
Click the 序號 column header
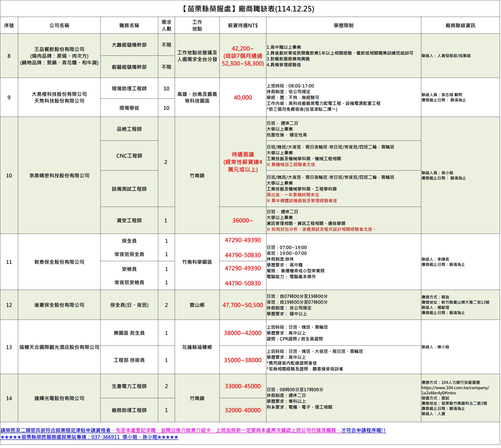point(9,25)
